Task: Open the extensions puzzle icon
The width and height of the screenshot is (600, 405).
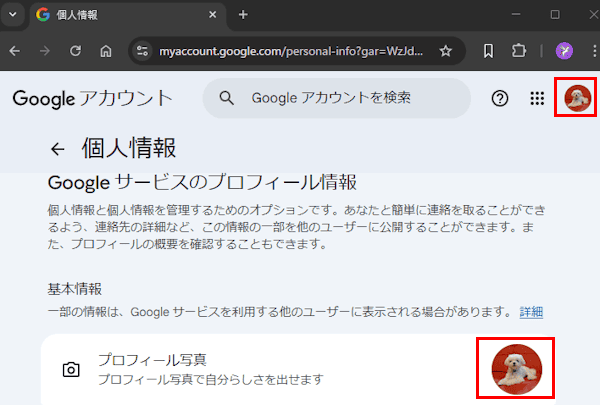Action: [x=518, y=51]
